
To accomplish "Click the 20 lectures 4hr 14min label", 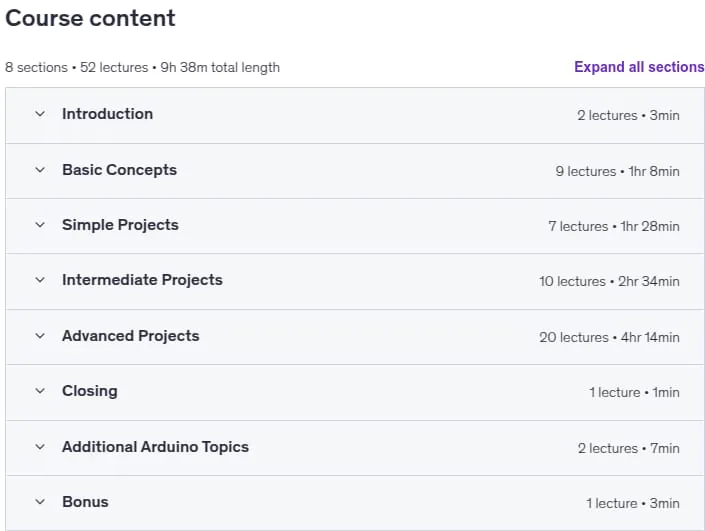I will (x=609, y=337).
